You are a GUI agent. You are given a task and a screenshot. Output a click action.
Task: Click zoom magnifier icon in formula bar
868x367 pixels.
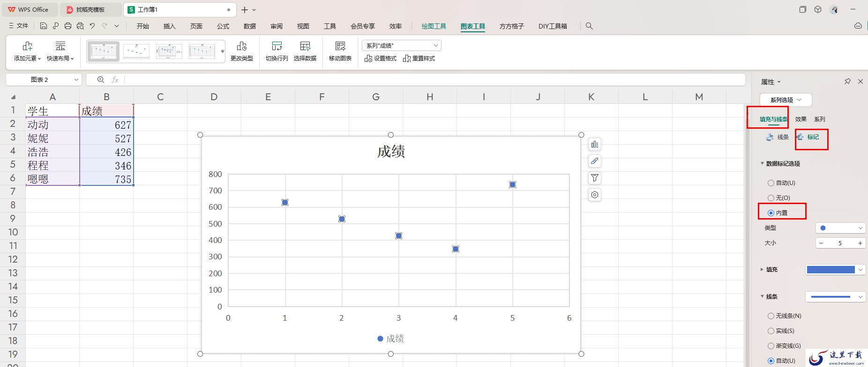[101, 80]
